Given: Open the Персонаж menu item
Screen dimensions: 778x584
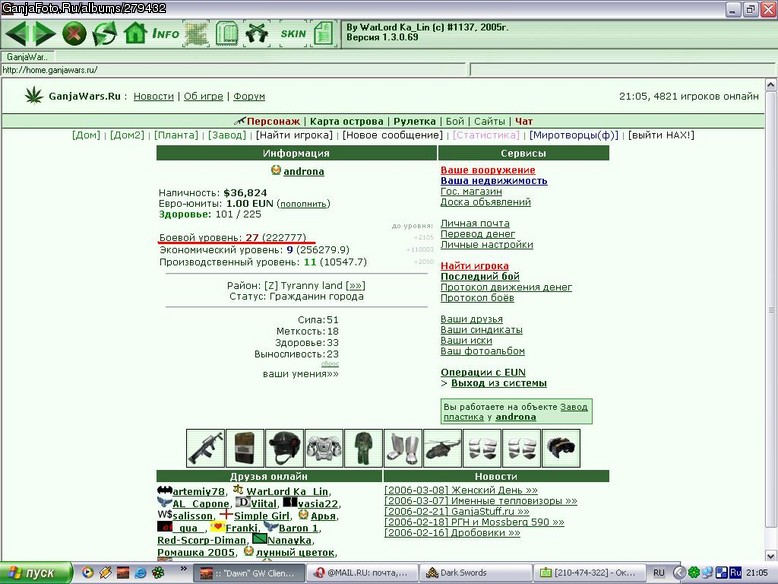Looking at the screenshot, I should [x=273, y=121].
